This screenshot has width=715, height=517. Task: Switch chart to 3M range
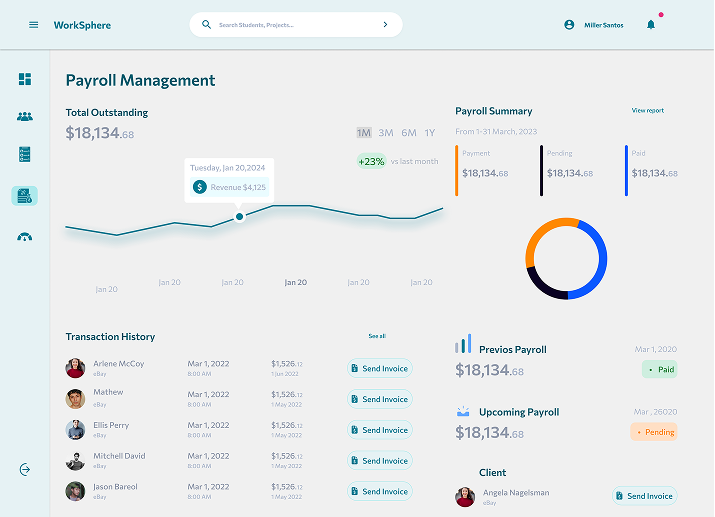click(386, 133)
